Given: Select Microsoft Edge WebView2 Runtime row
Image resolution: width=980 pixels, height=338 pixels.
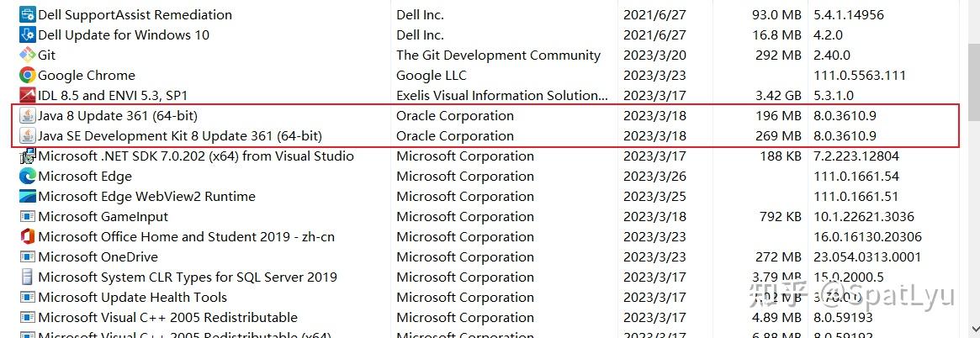Looking at the screenshot, I should tap(146, 196).
